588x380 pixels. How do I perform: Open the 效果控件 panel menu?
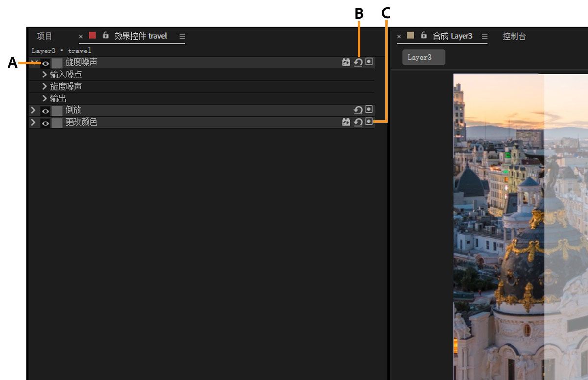coord(182,36)
